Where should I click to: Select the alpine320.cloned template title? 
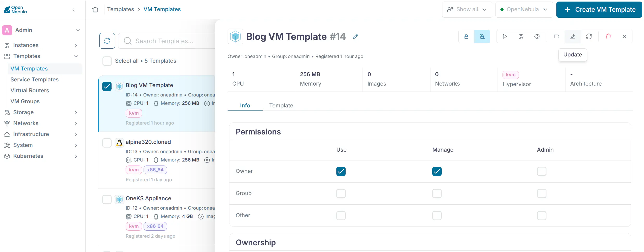pos(148,142)
